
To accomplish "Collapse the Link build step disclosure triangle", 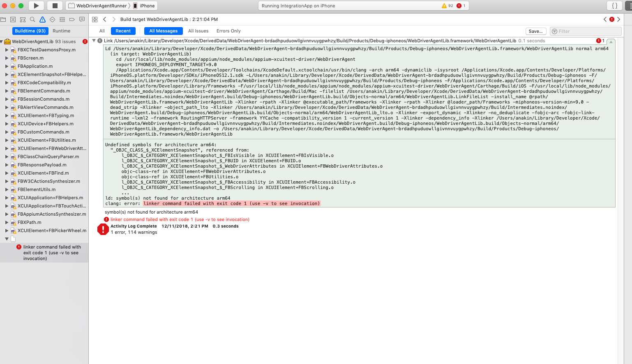I will click(94, 41).
